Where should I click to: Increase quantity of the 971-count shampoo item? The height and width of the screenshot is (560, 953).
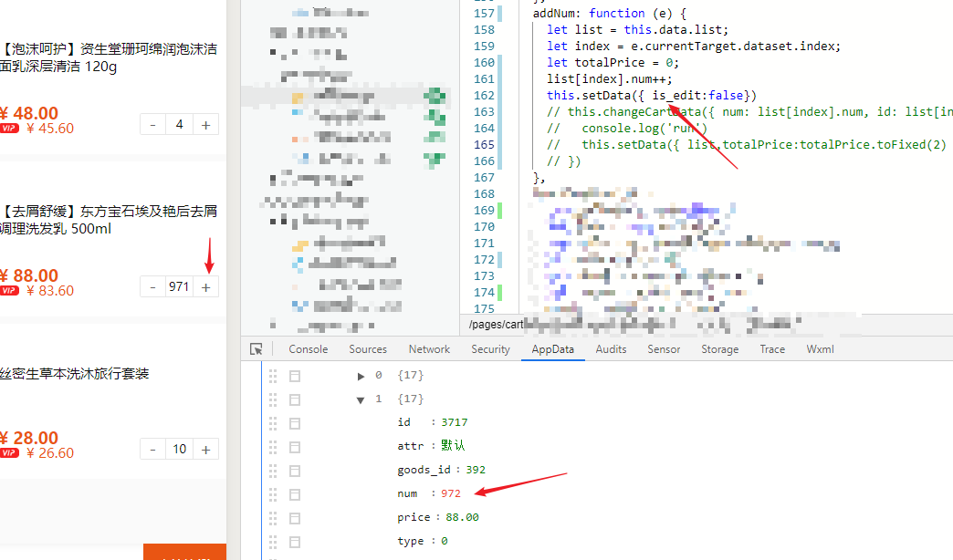(x=206, y=287)
